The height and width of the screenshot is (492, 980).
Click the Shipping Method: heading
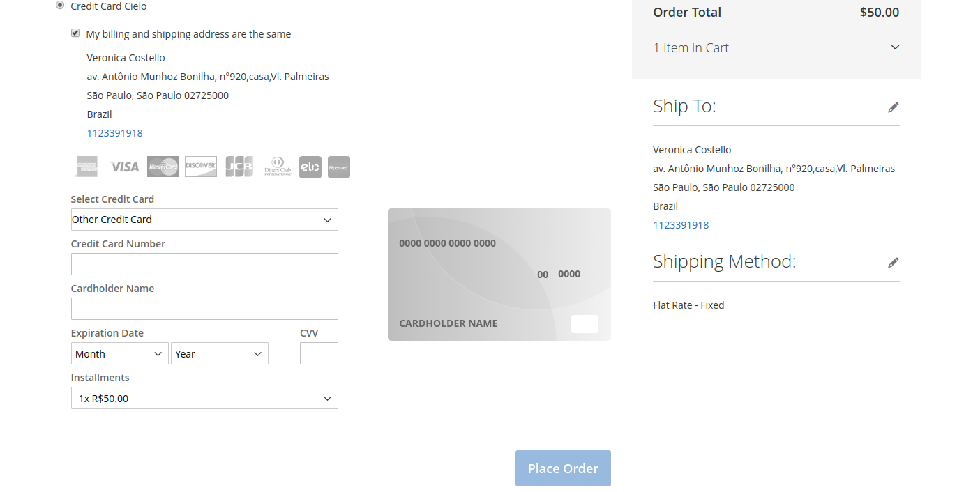click(724, 261)
